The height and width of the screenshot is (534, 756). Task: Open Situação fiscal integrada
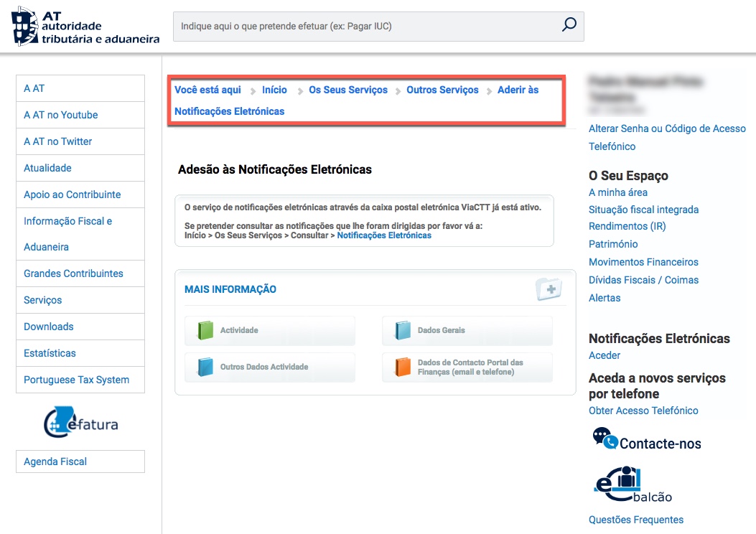[x=643, y=210]
